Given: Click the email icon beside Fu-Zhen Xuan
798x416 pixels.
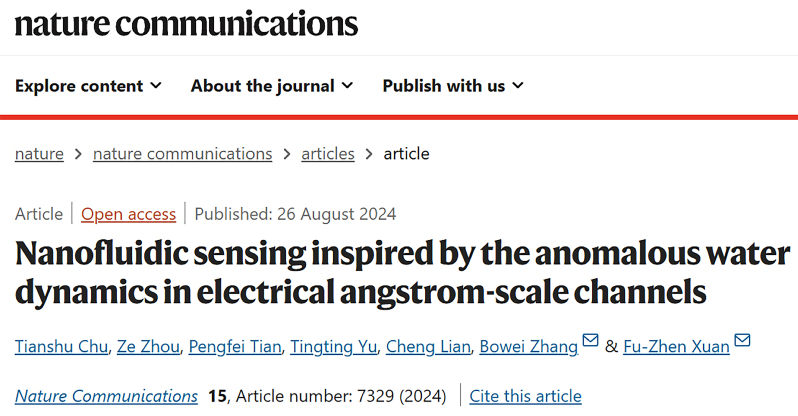Looking at the screenshot, I should click(742, 345).
